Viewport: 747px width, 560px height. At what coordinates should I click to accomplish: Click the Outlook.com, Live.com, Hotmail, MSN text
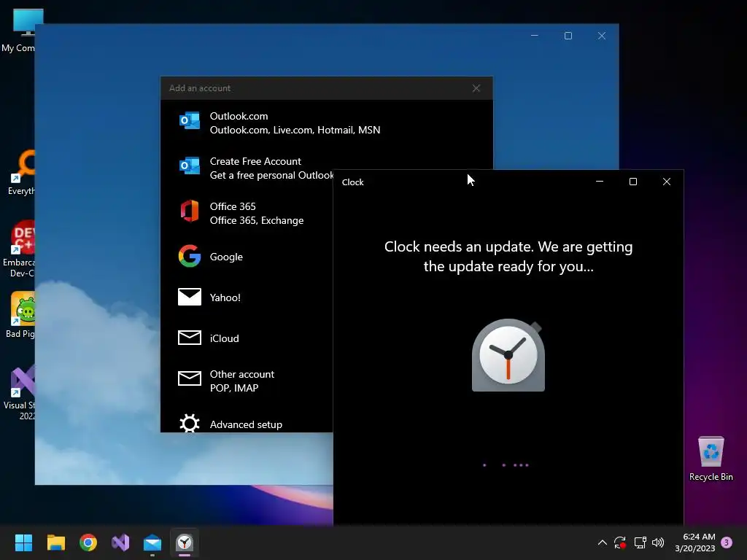tap(295, 130)
